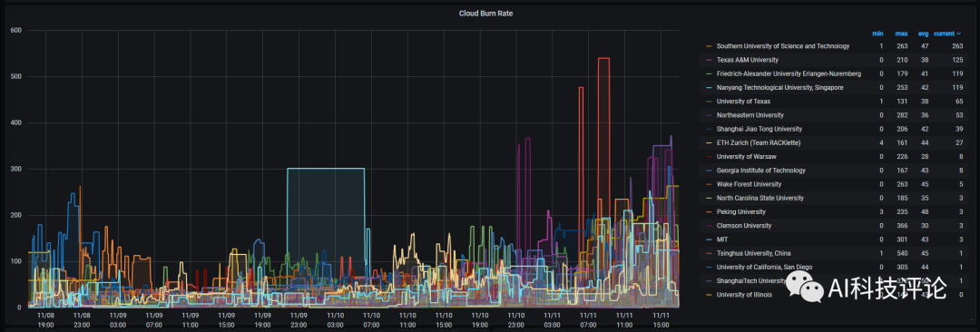Image resolution: width=980 pixels, height=332 pixels.
Task: Toggle Texas A&M University series
Action: pyautogui.click(x=748, y=60)
